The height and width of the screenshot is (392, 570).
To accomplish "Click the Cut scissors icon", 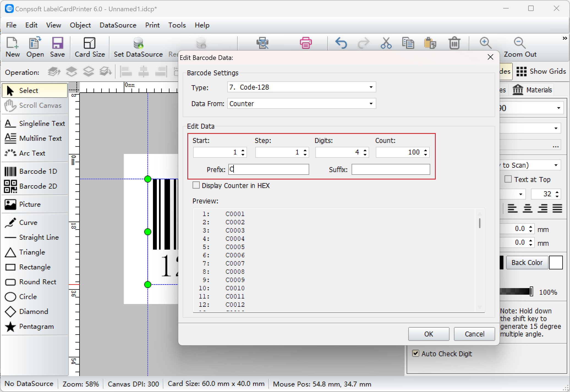I will point(386,43).
